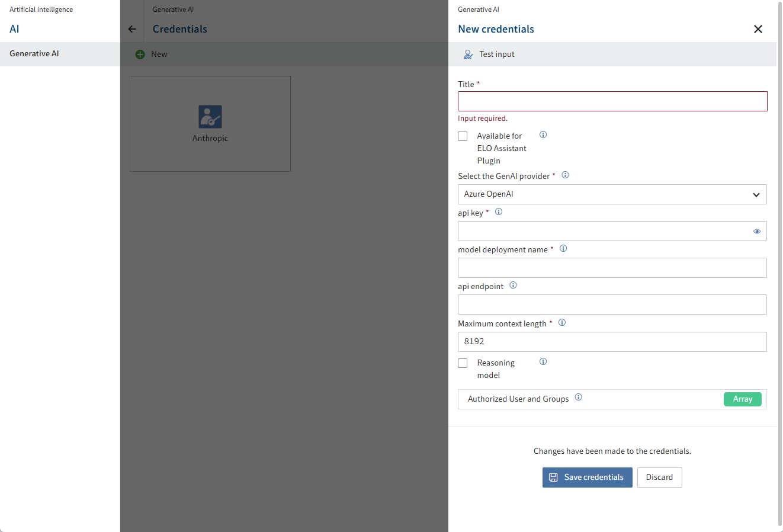The width and height of the screenshot is (783, 532).
Task: Click the Anthropic card label
Action: pos(210,138)
